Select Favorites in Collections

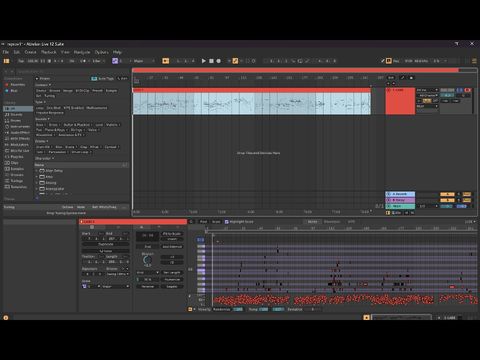17,85
